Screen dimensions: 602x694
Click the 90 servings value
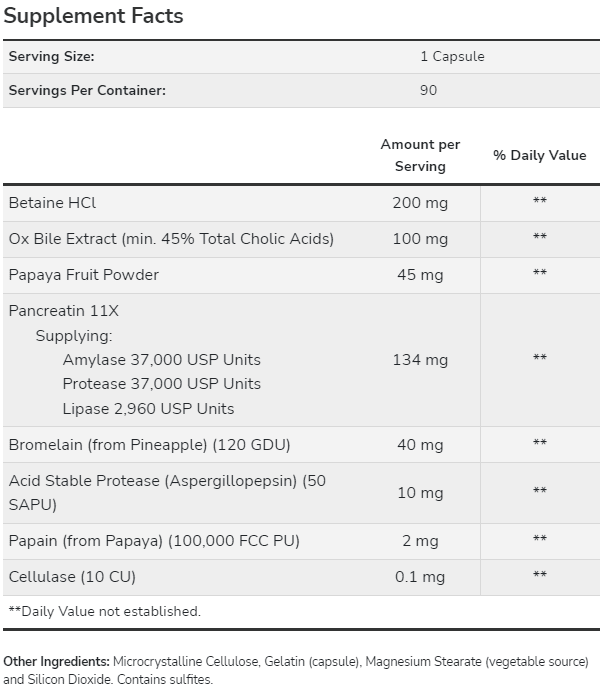[428, 90]
